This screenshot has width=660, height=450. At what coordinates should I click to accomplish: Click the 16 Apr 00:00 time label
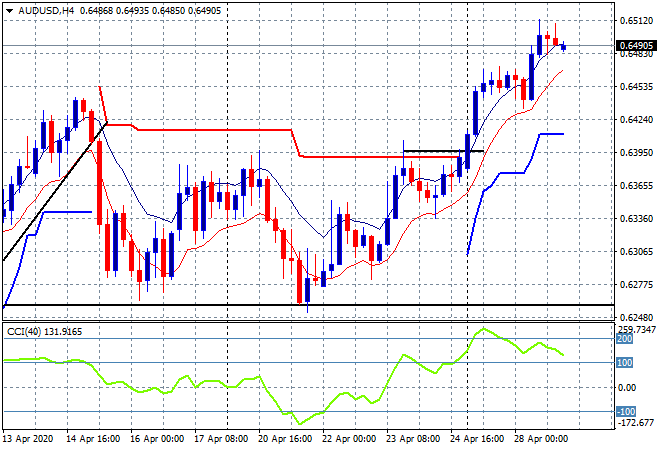click(x=157, y=439)
